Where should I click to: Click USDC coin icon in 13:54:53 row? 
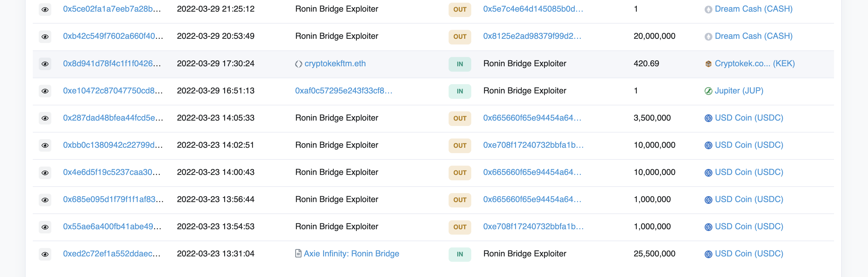tap(708, 227)
